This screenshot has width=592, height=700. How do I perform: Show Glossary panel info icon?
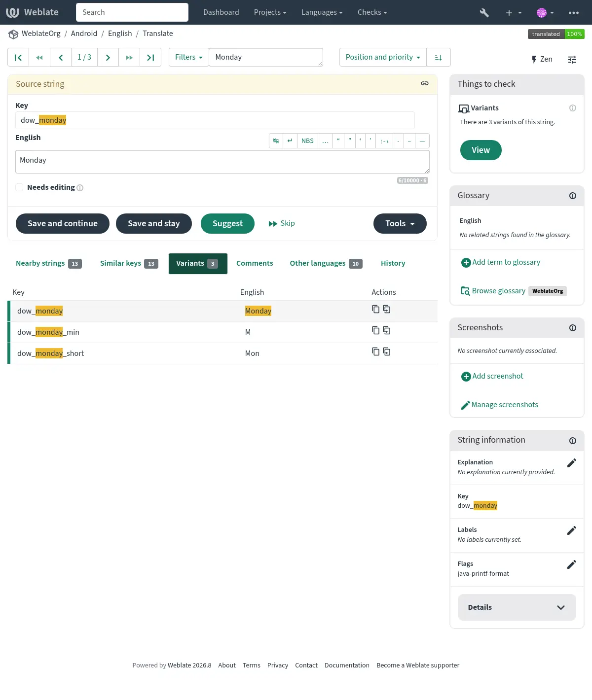(x=573, y=196)
